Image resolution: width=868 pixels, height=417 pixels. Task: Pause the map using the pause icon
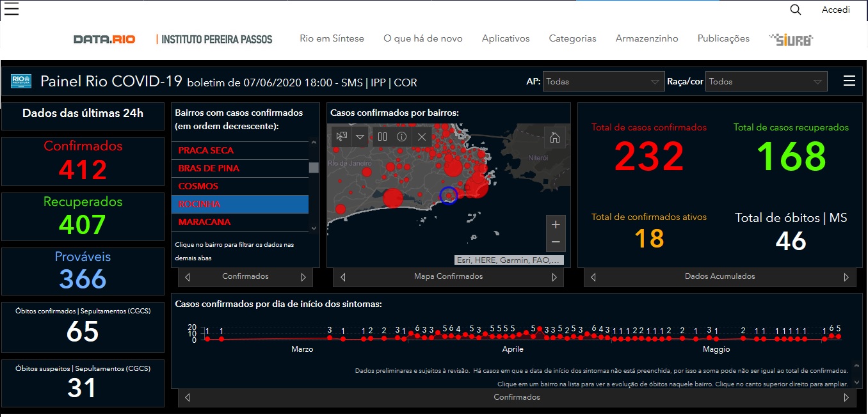(382, 136)
